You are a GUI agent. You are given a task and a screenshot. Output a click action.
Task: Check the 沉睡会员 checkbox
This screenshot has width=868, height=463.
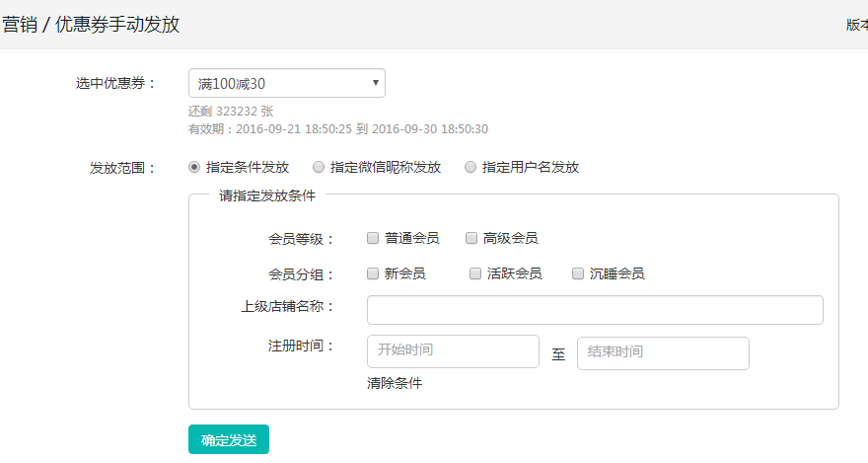pos(578,273)
